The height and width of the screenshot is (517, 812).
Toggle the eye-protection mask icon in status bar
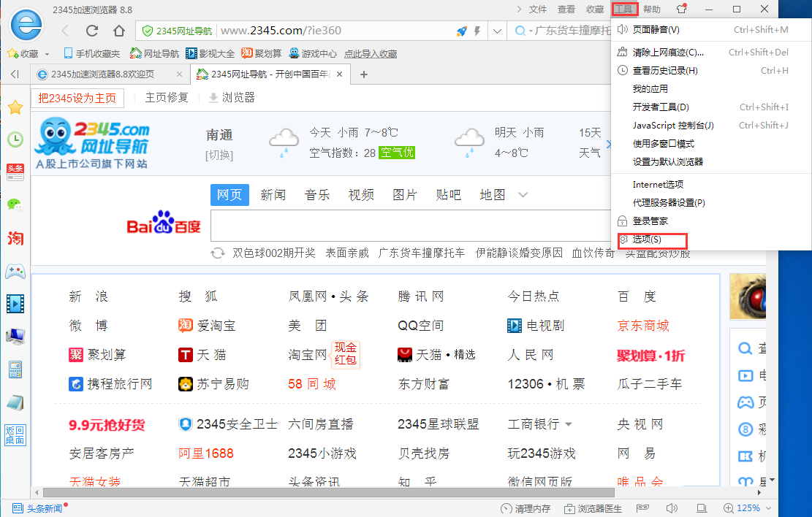pyautogui.click(x=642, y=508)
